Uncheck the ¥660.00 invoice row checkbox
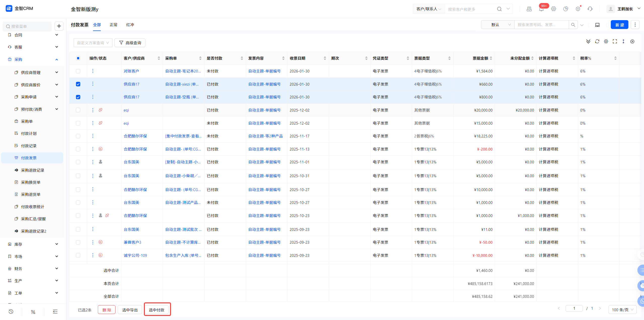The image size is (644, 320). coord(78,84)
